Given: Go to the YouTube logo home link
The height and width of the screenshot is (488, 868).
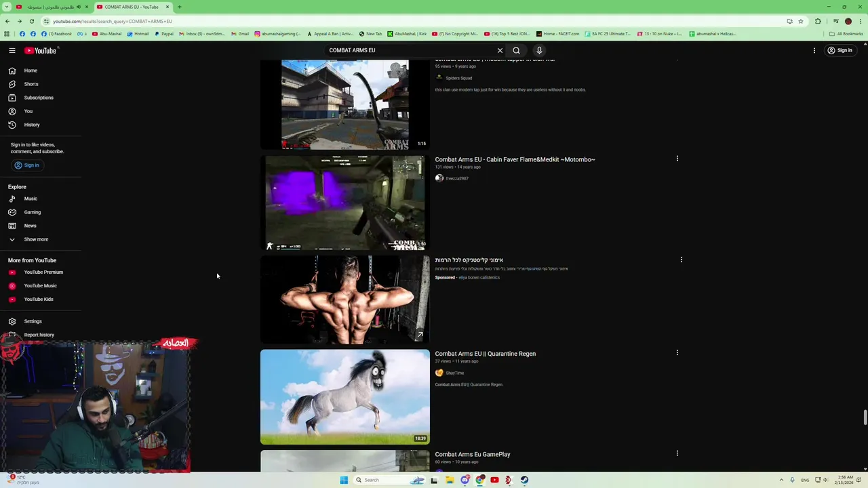Looking at the screenshot, I should (40, 50).
